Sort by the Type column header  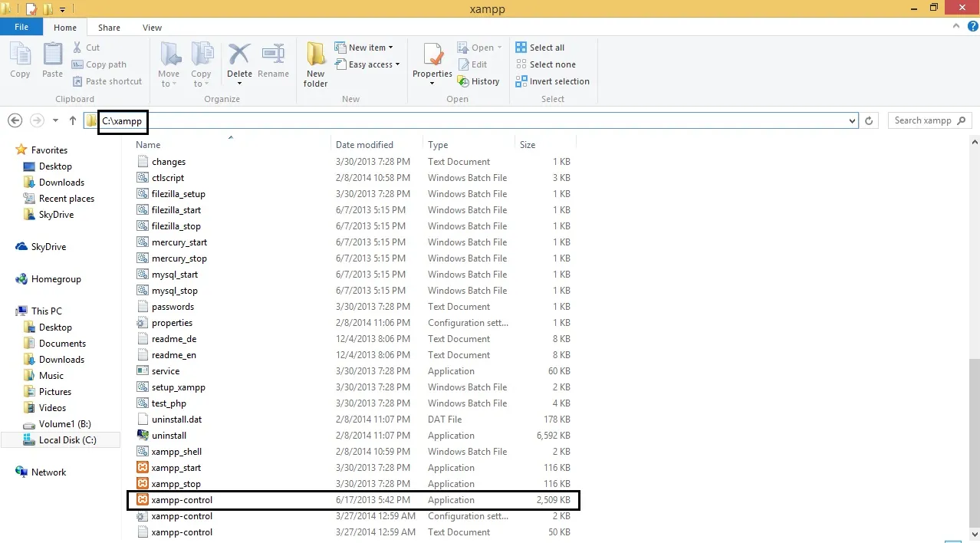tap(469, 144)
